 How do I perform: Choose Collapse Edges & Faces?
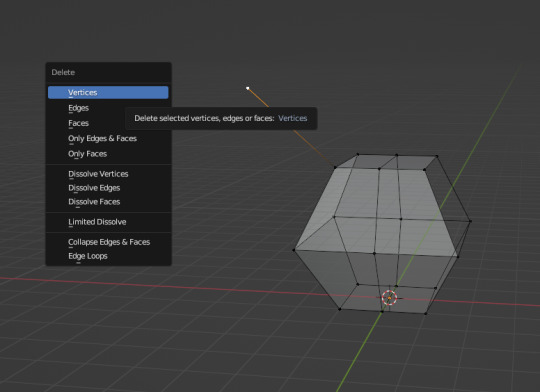108,242
